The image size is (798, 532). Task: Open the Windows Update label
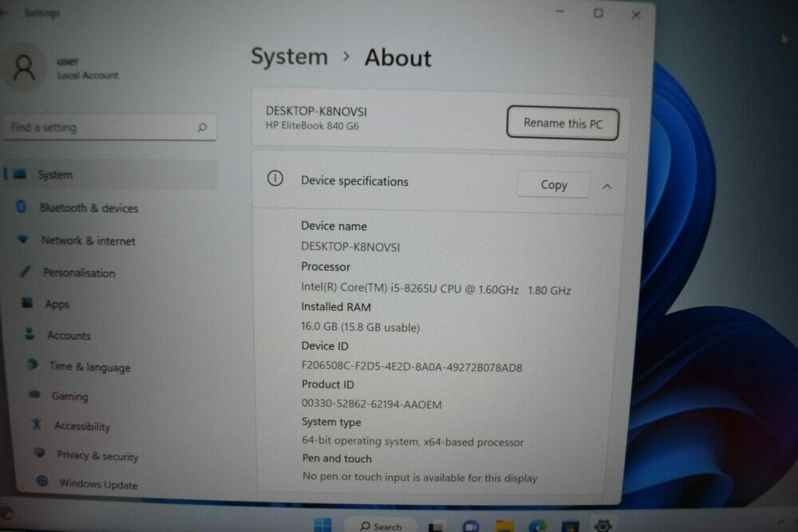pos(98,483)
